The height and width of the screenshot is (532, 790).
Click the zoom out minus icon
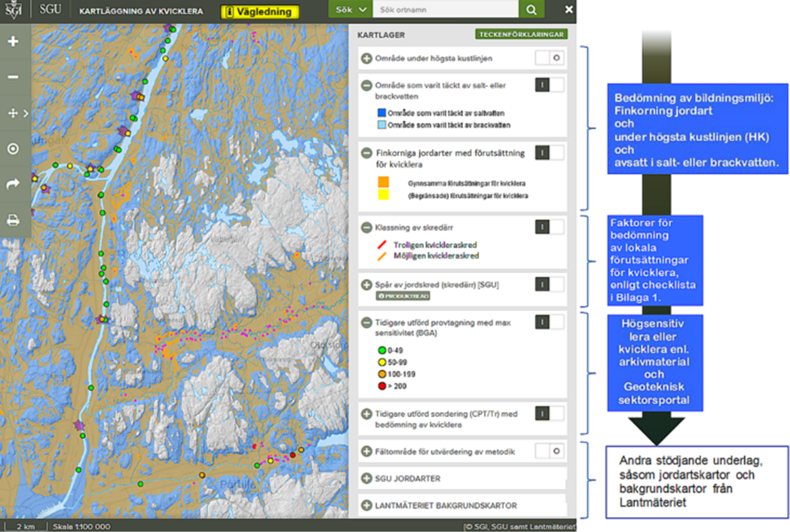[13, 77]
